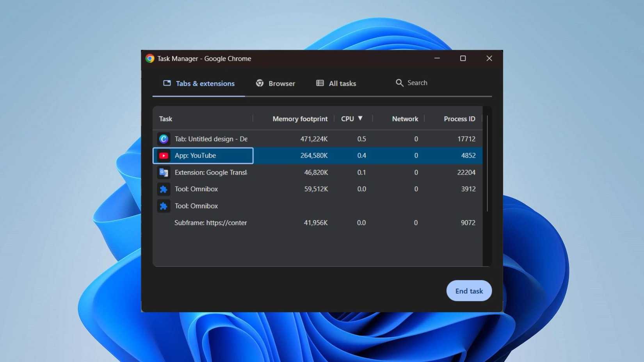Sort by the Process ID column header
Screen dimensions: 644x362
pos(459,119)
